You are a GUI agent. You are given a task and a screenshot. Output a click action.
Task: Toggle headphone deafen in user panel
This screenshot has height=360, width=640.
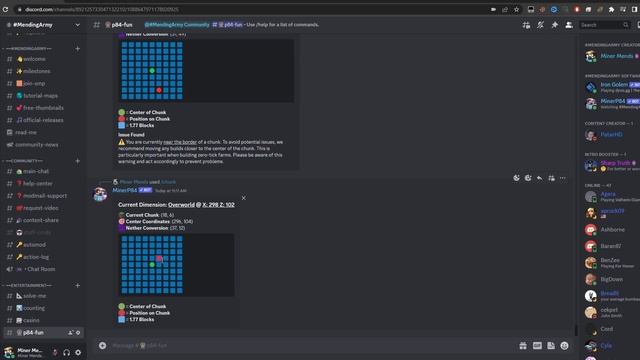pyautogui.click(x=67, y=352)
